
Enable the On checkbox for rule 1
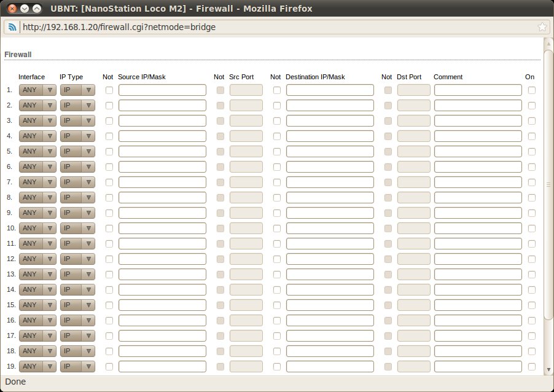tap(531, 90)
